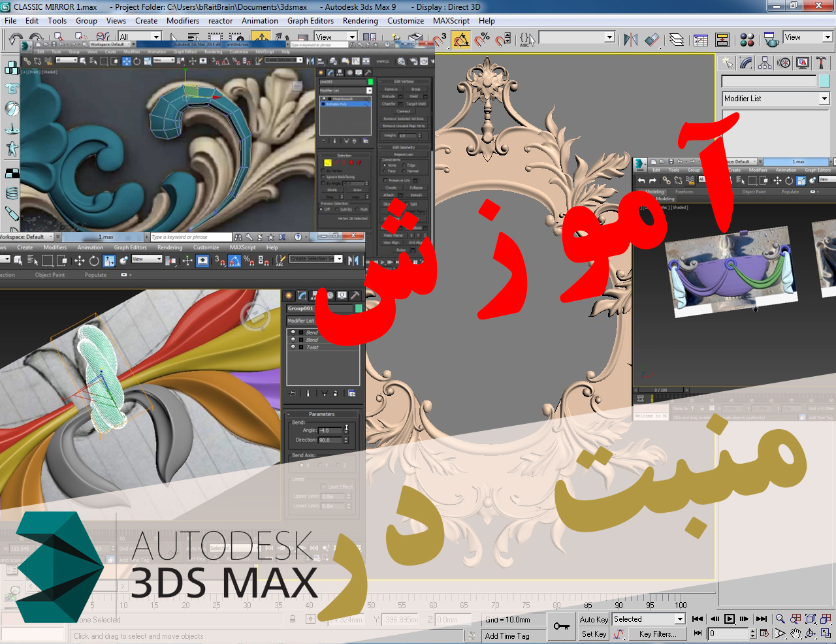Click the Align tool icon
836x644 pixels.
coord(652,40)
